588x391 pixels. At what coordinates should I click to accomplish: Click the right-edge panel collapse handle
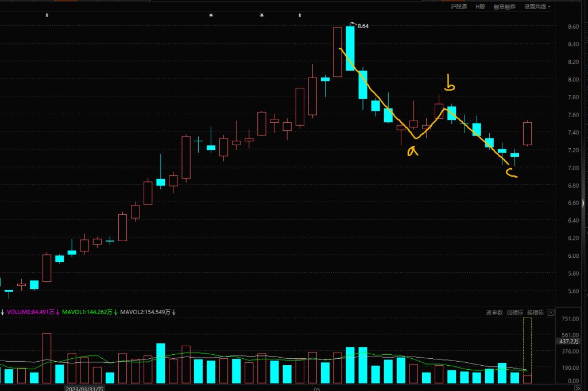pyautogui.click(x=583, y=204)
